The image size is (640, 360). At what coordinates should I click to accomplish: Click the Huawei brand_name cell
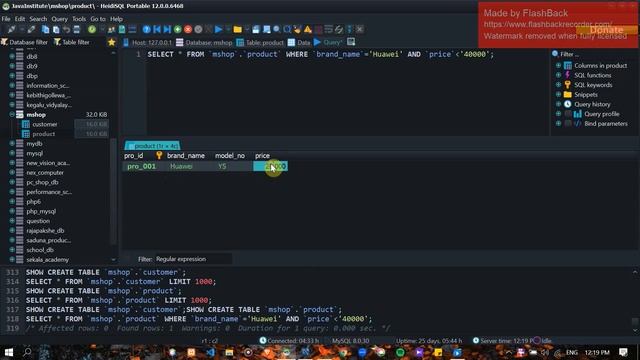pos(181,167)
